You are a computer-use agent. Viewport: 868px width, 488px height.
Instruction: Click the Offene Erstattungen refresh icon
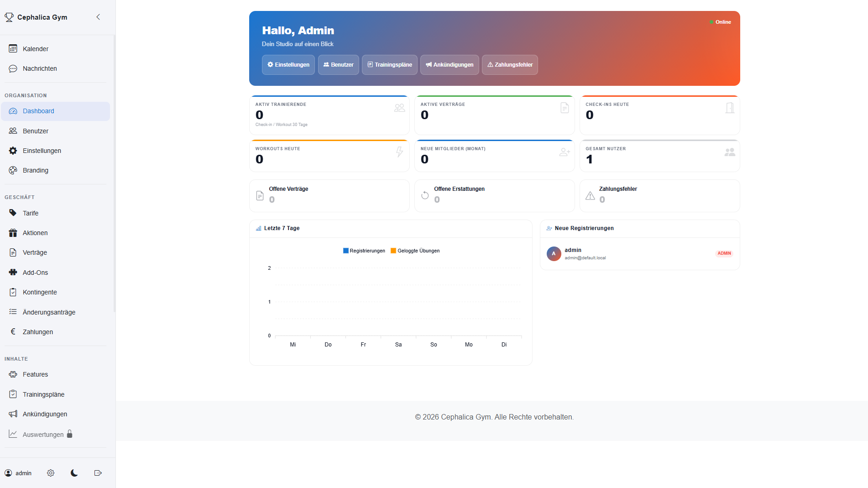(425, 195)
